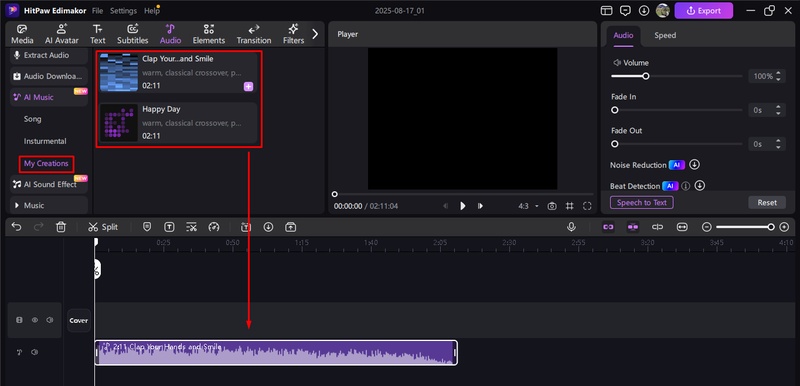800x386 pixels.
Task: Toggle the crop grid overlay icon
Action: point(569,206)
